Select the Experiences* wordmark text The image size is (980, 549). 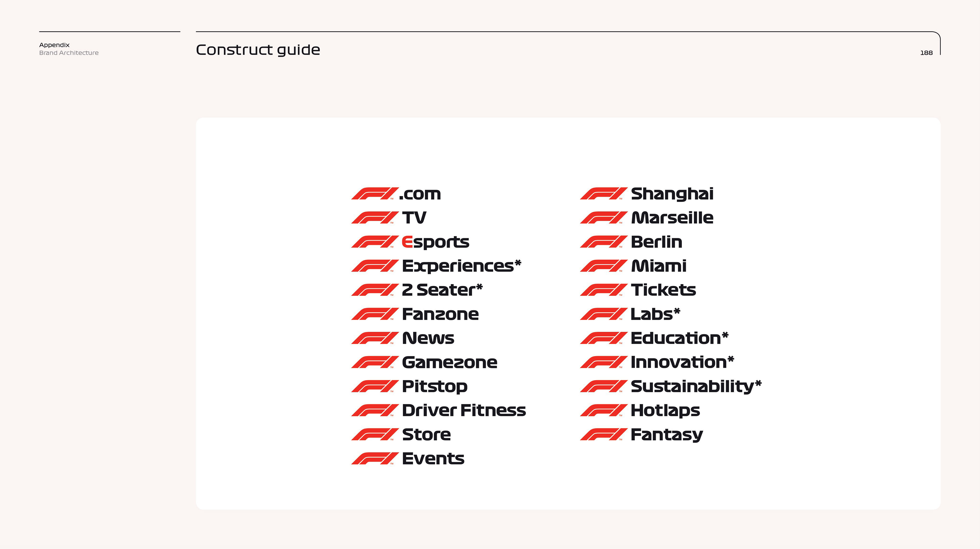[x=461, y=266]
